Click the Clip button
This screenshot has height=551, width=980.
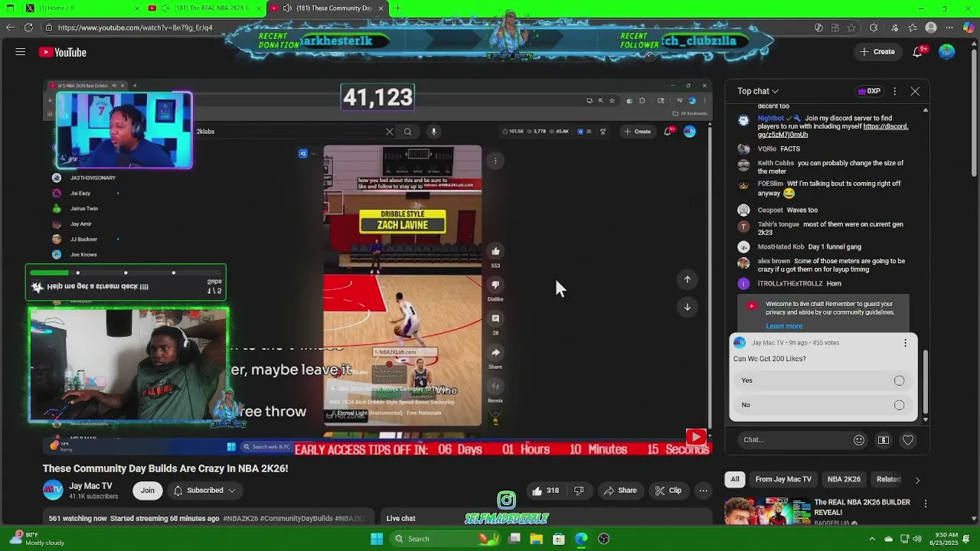click(x=668, y=491)
